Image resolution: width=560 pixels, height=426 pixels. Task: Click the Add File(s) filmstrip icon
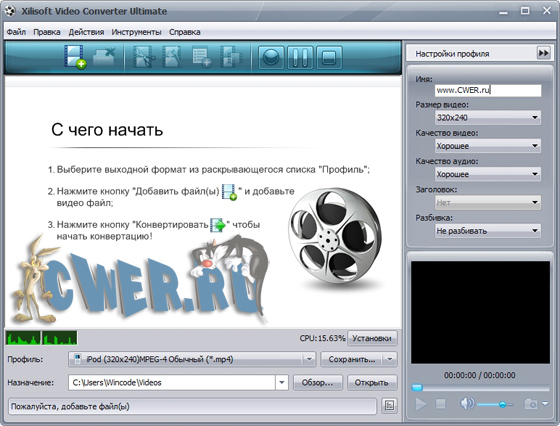[x=75, y=56]
